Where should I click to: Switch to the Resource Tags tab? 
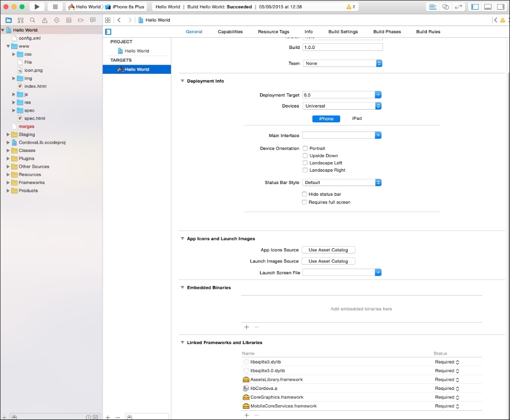point(273,32)
